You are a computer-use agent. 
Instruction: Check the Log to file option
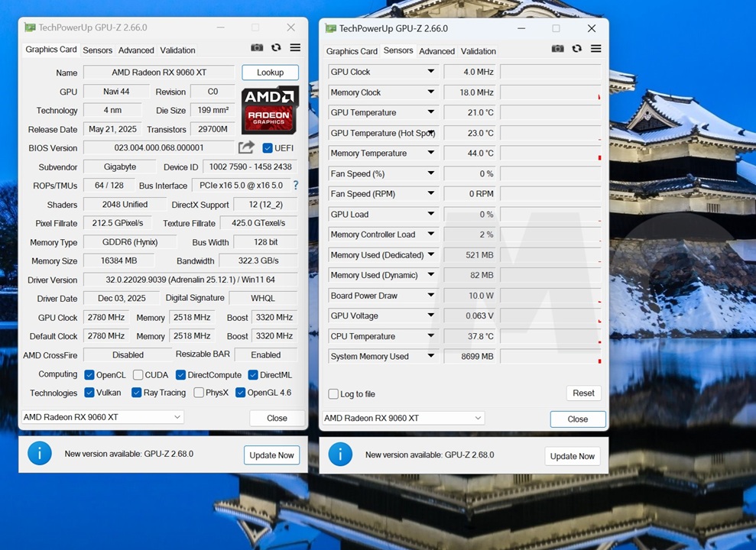click(x=333, y=393)
